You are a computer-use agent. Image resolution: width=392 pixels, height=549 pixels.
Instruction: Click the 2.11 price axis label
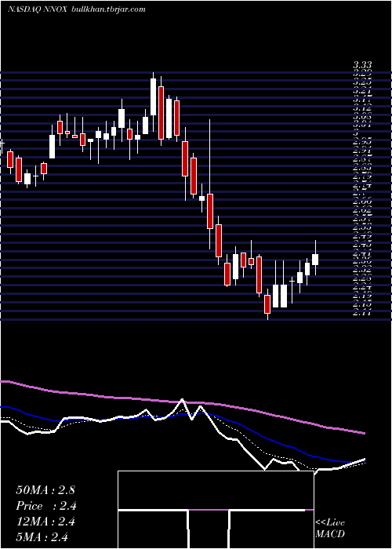point(362,313)
